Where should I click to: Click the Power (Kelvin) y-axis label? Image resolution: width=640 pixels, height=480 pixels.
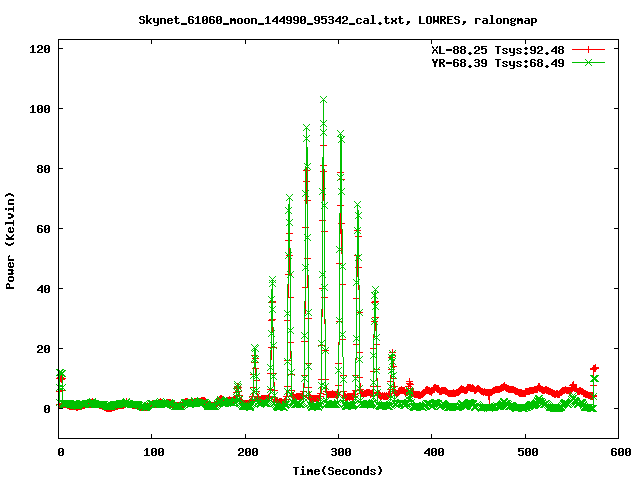pos(11,239)
